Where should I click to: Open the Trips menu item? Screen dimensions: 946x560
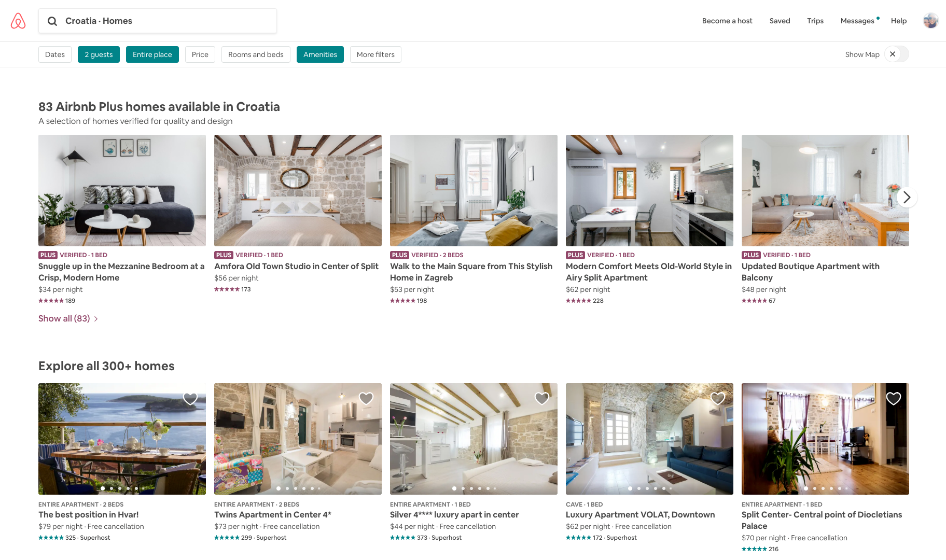815,21
